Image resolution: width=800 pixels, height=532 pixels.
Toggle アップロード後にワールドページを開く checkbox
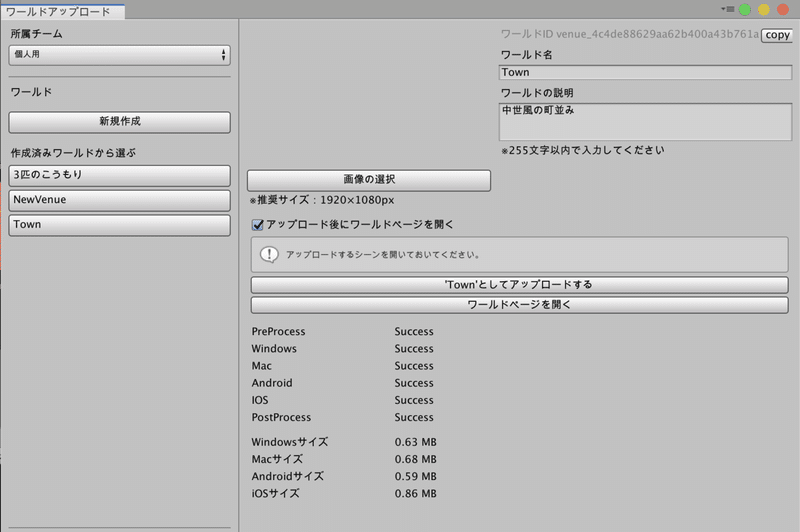(258, 225)
